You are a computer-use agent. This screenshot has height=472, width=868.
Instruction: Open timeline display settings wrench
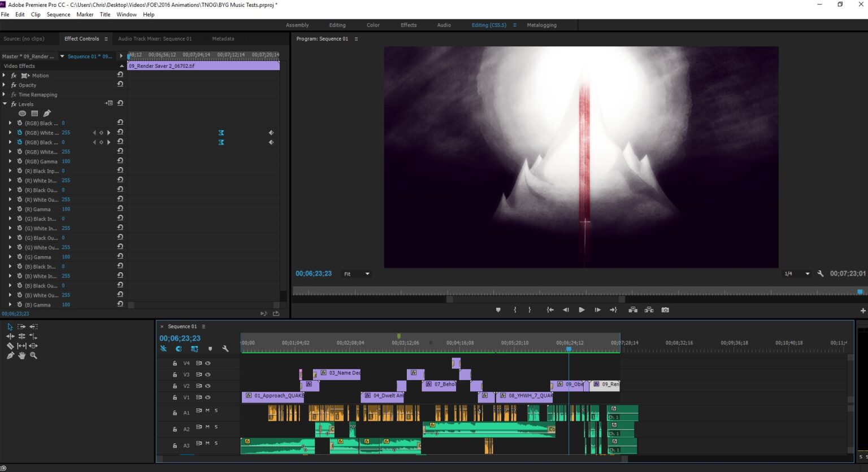[x=225, y=349]
